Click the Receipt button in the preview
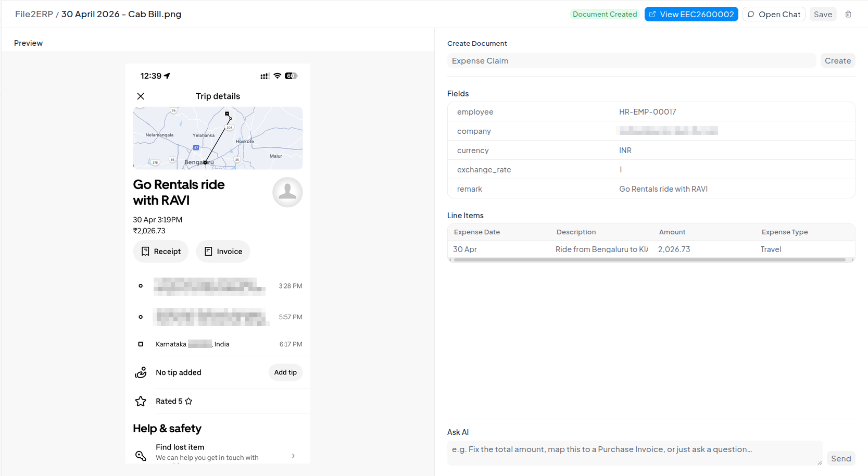 tap(161, 252)
